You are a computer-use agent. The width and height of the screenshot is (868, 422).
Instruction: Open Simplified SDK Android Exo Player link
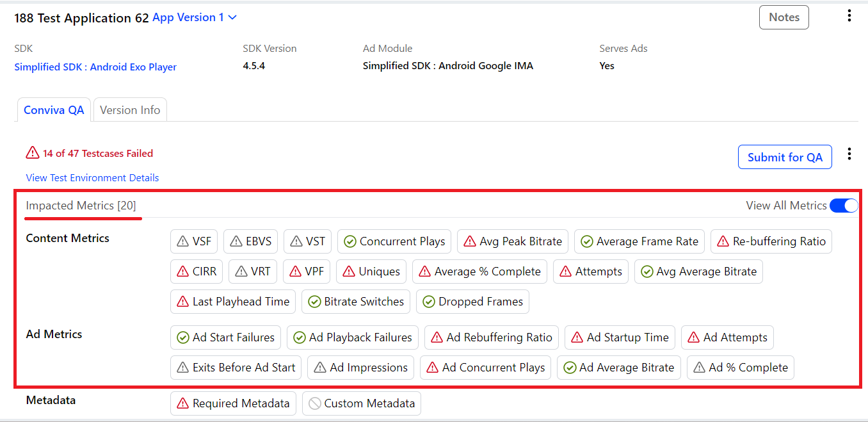[95, 67]
